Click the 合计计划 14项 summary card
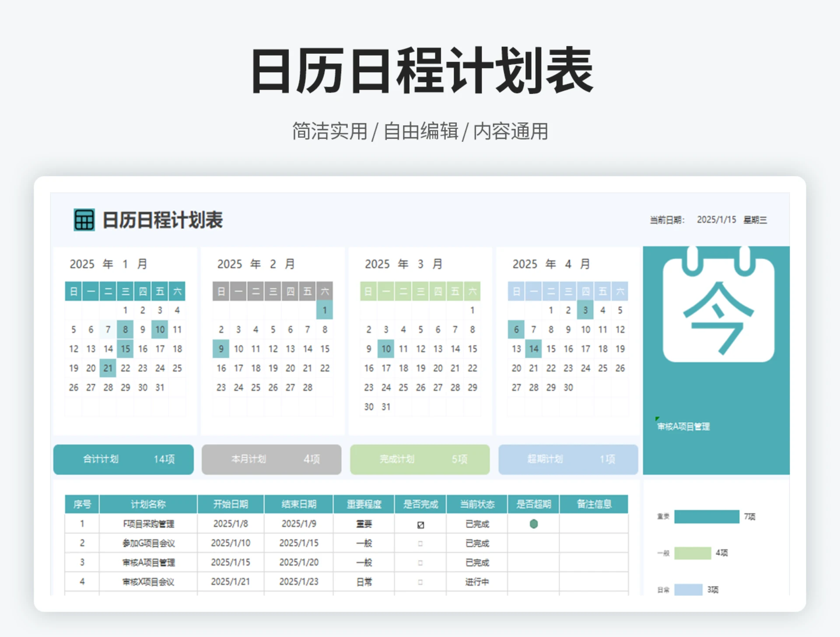Image resolution: width=840 pixels, height=637 pixels. point(123,459)
